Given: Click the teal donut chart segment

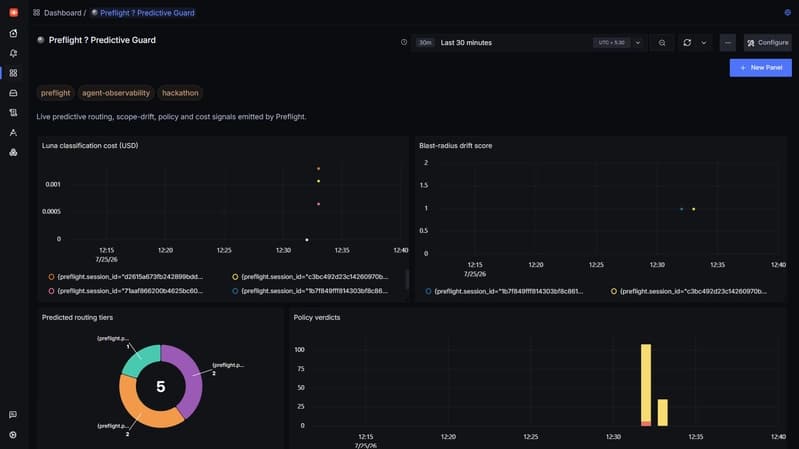Looking at the screenshot, I should (140, 359).
